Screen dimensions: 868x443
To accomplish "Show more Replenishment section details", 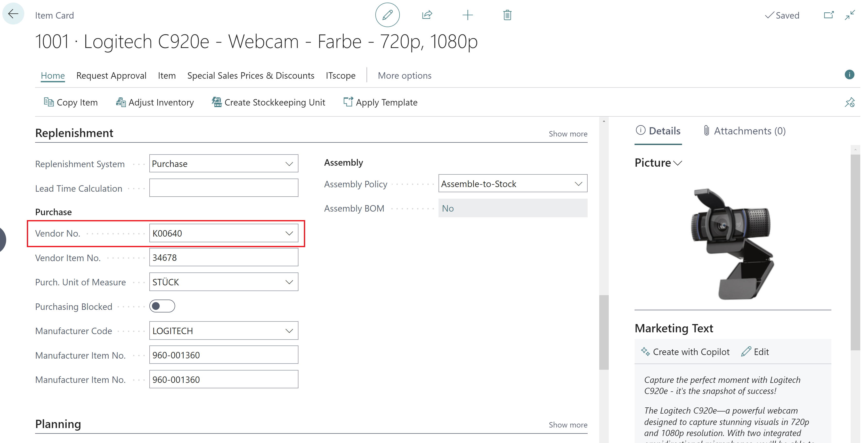I will [568, 134].
